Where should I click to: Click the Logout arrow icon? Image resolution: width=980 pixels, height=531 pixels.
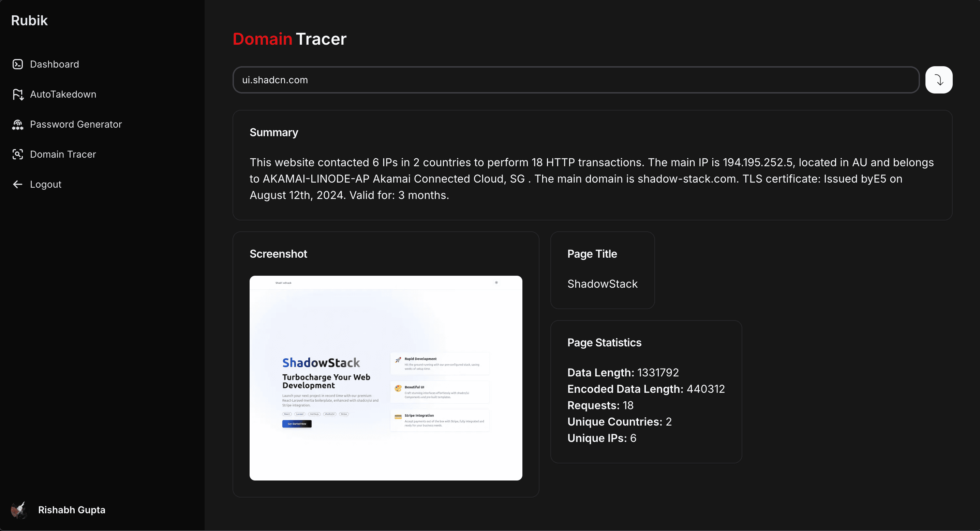coord(17,184)
